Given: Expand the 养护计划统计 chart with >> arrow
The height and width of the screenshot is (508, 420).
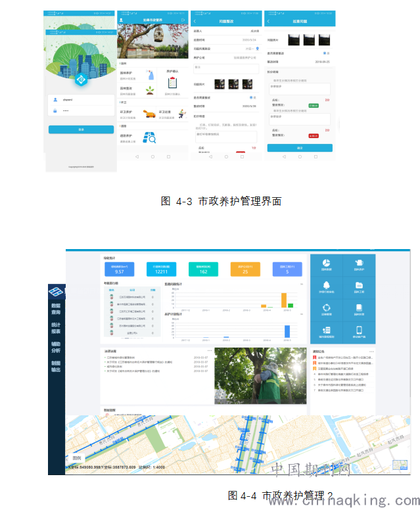Looking at the screenshot, I should tap(302, 314).
